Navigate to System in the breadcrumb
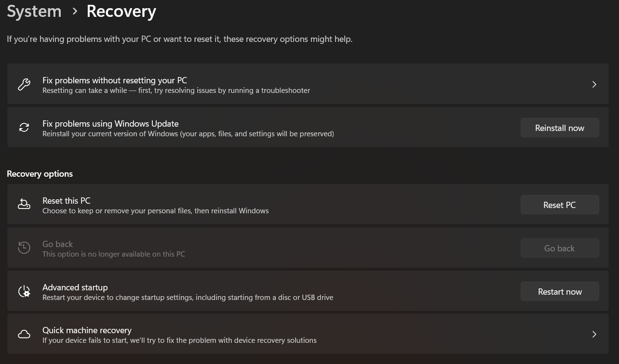Image resolution: width=619 pixels, height=364 pixels. pyautogui.click(x=34, y=12)
